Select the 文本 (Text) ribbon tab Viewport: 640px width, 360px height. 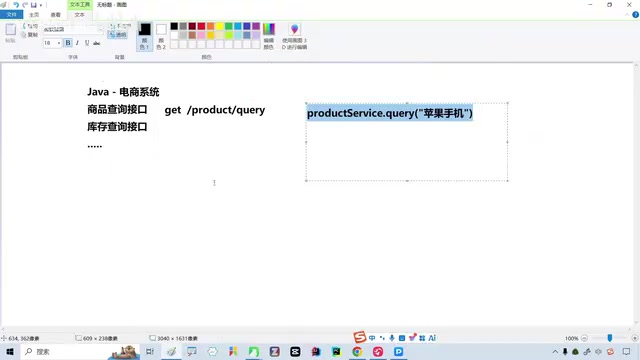point(80,15)
